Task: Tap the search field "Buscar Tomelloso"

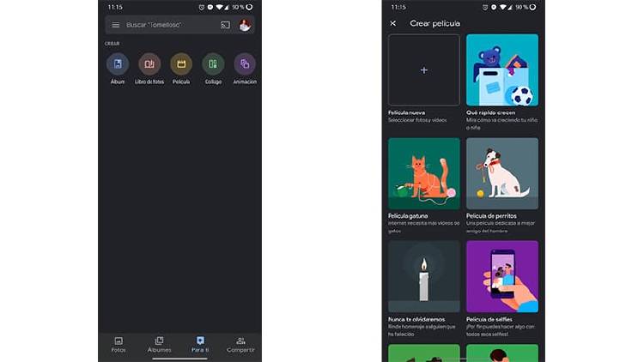Action: [170, 25]
